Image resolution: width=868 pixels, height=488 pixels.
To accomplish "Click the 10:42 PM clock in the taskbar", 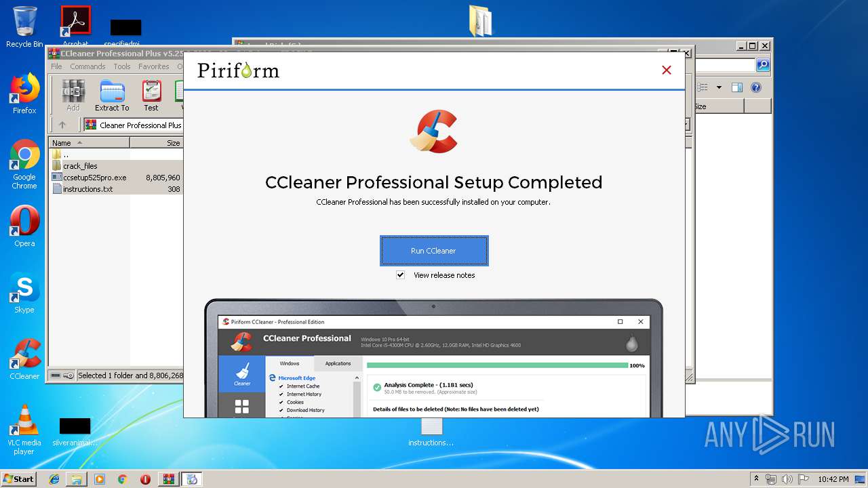I will [x=833, y=479].
